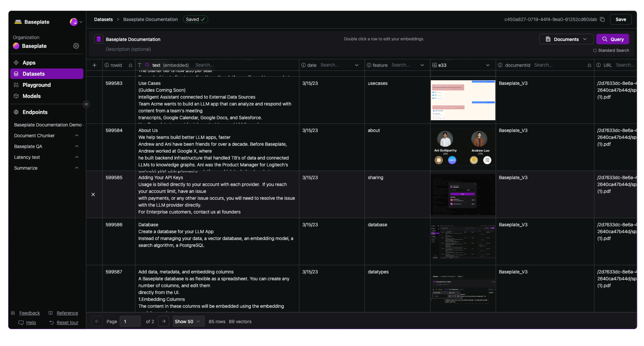Click the URL column info icon
Image resolution: width=644 pixels, height=346 pixels.
(598, 65)
